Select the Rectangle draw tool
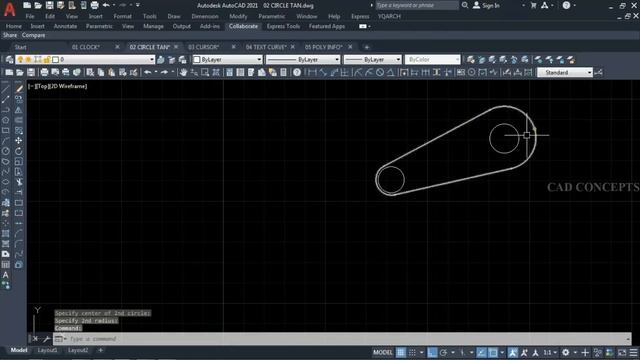 coord(5,131)
